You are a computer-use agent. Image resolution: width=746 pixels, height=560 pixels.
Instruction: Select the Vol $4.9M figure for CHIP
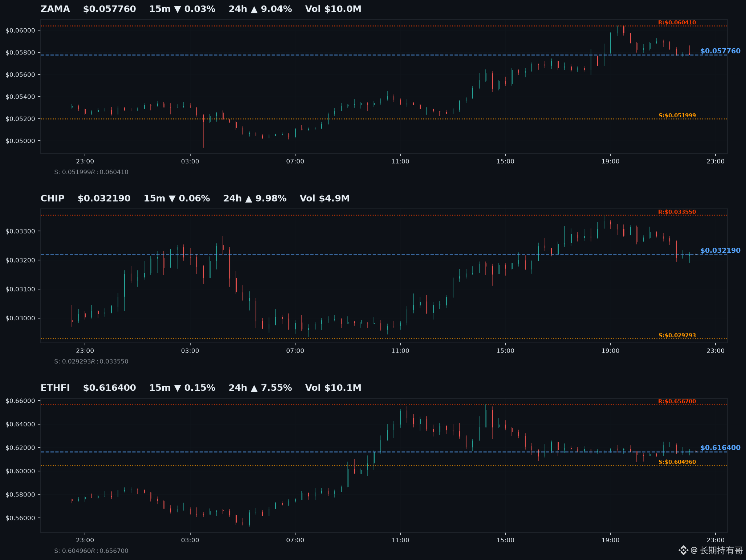coord(325,198)
